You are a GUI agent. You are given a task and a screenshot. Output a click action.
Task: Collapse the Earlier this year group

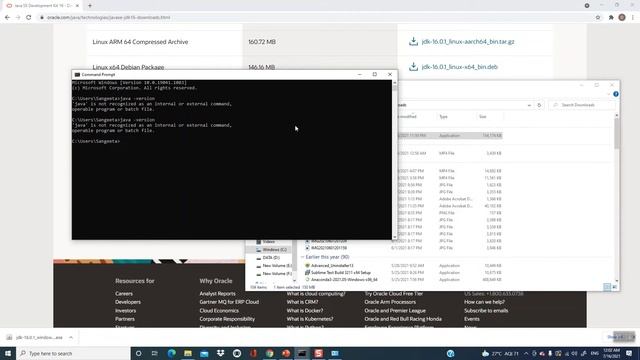point(302,257)
